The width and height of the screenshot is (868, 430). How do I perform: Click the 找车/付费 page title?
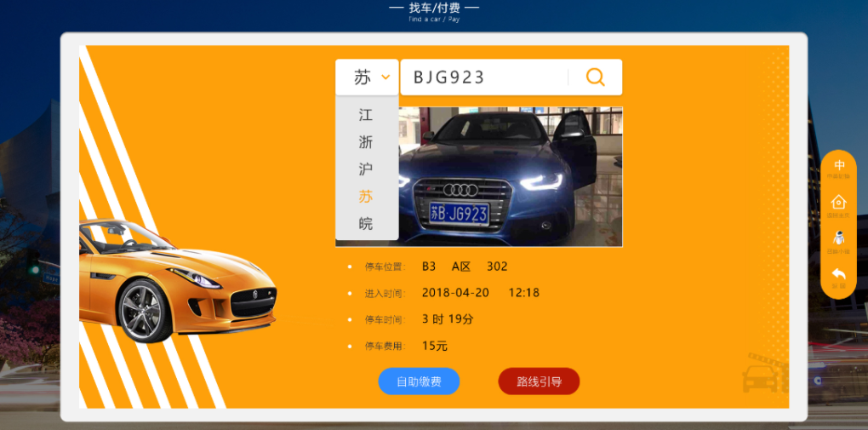434,8
